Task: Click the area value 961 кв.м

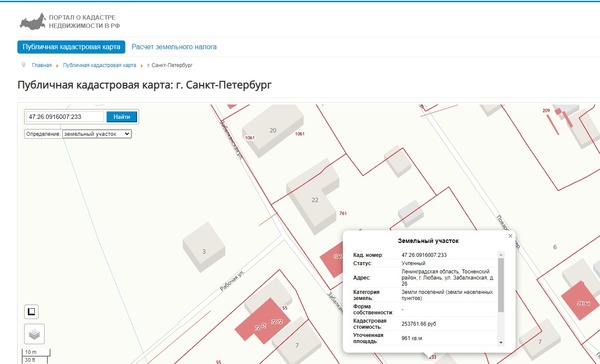Action: pos(412,338)
